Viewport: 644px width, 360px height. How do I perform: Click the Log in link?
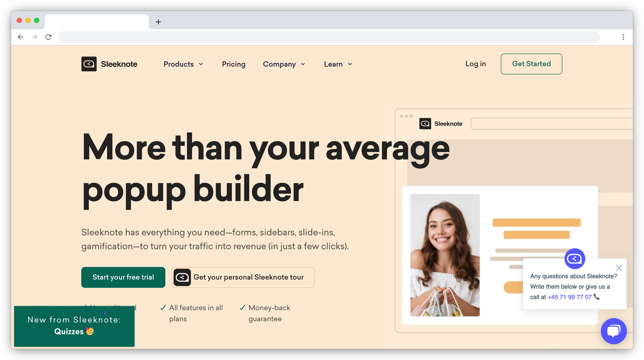click(x=476, y=64)
